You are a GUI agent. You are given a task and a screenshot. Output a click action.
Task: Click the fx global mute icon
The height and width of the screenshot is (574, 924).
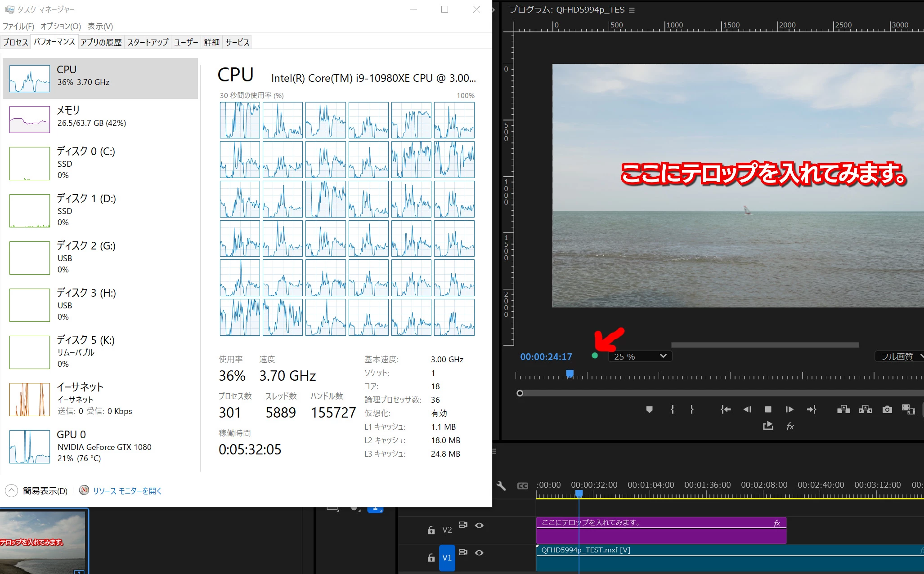coord(790,426)
